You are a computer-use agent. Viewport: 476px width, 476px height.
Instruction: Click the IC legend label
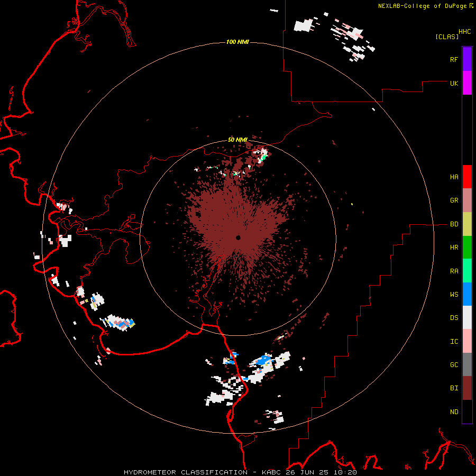(x=454, y=342)
